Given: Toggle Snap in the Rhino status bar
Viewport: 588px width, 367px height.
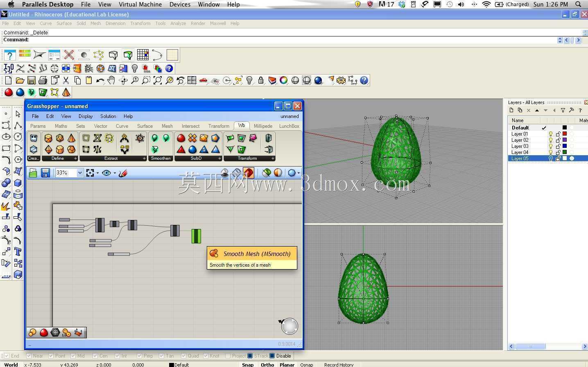Looking at the screenshot, I should tap(248, 365).
